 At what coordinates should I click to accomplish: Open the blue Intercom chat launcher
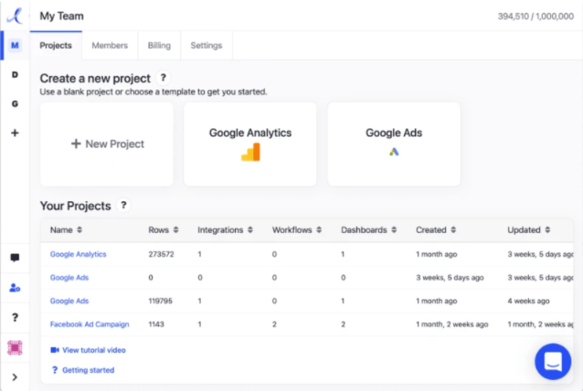coord(552,361)
